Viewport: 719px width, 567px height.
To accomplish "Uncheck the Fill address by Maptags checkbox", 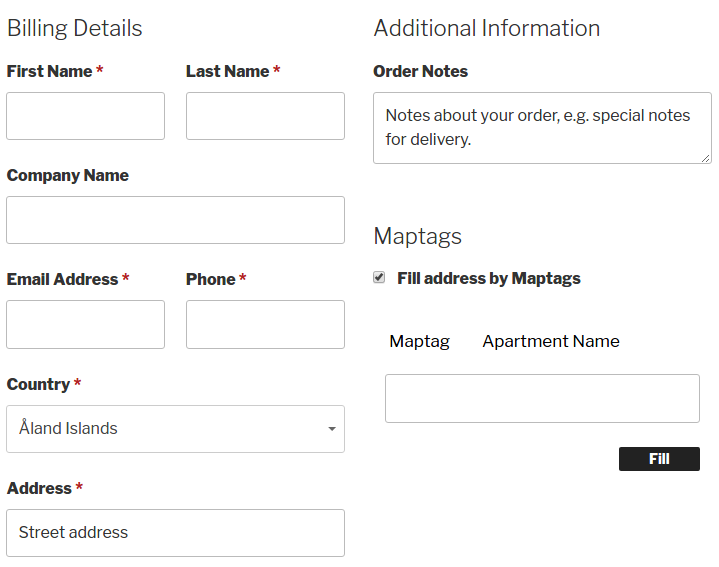I will point(379,277).
